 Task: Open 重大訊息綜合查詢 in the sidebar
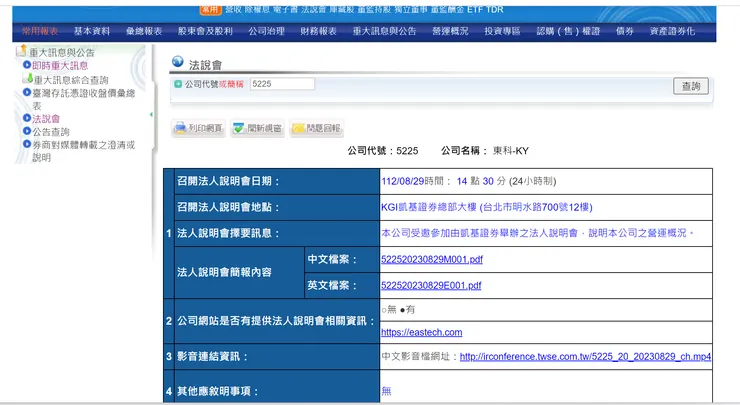71,80
